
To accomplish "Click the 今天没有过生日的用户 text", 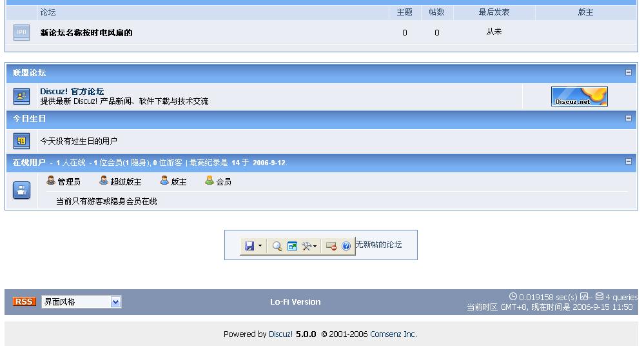I will [x=79, y=141].
